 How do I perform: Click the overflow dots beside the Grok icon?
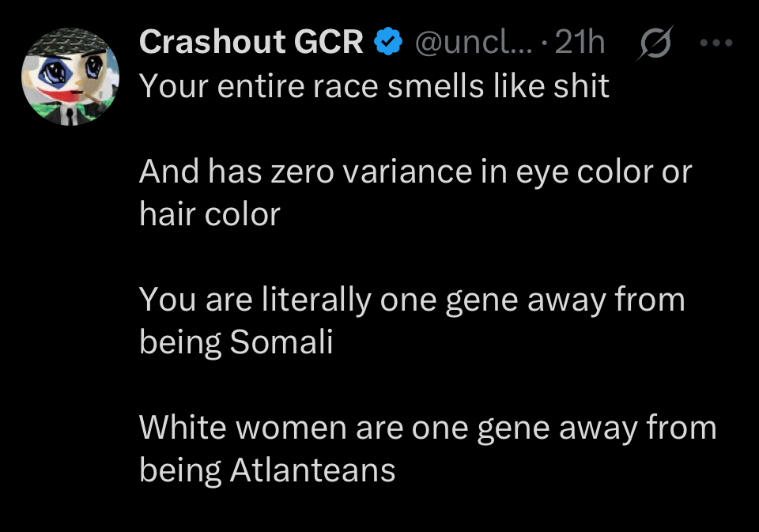coord(716,43)
